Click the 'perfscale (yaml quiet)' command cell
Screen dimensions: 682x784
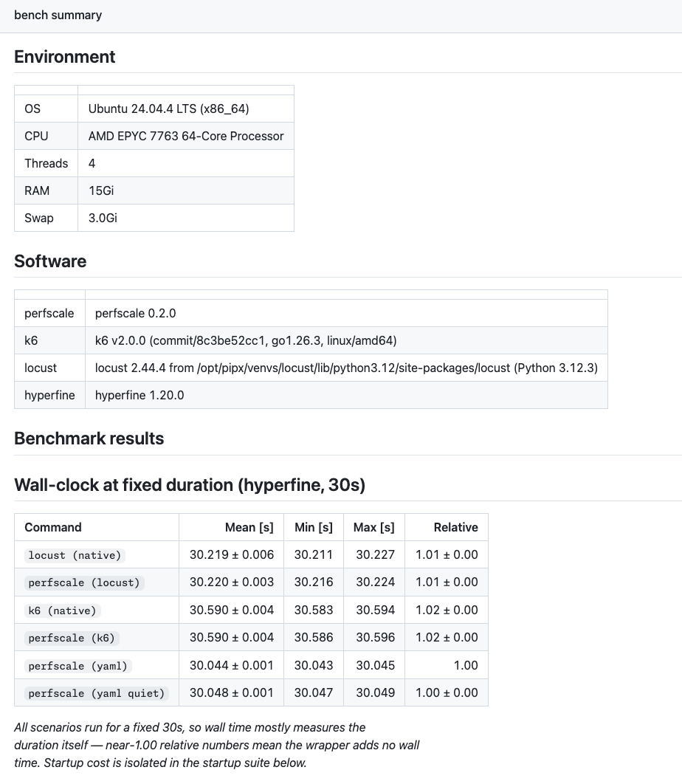point(97,693)
